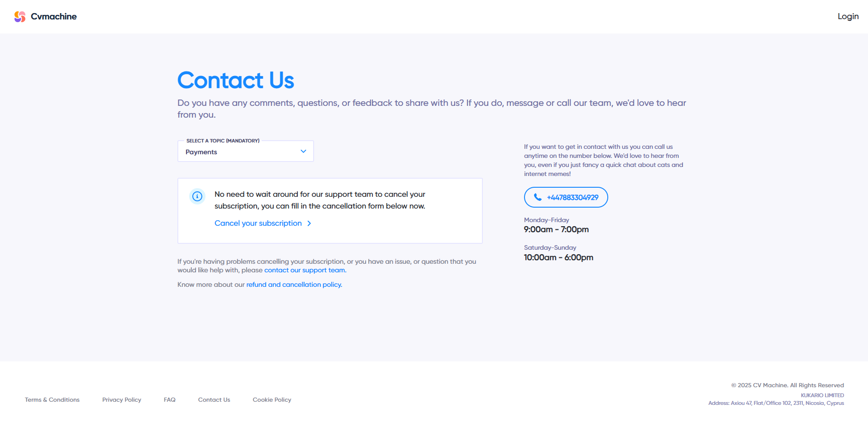The image size is (868, 432).
Task: Select Contact Us in the footer
Action: pyautogui.click(x=214, y=400)
